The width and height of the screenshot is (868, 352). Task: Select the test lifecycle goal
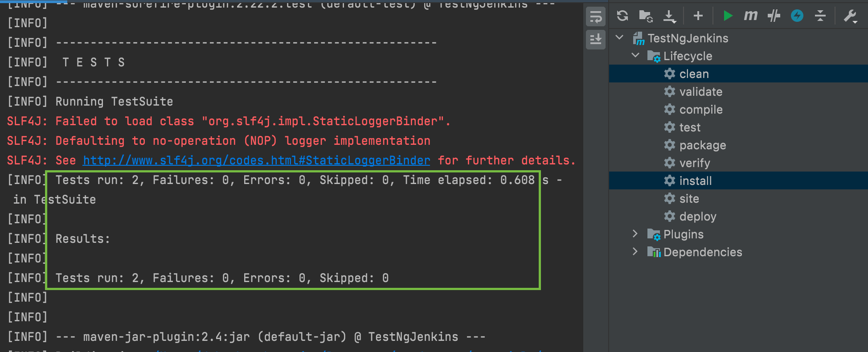coord(738,127)
